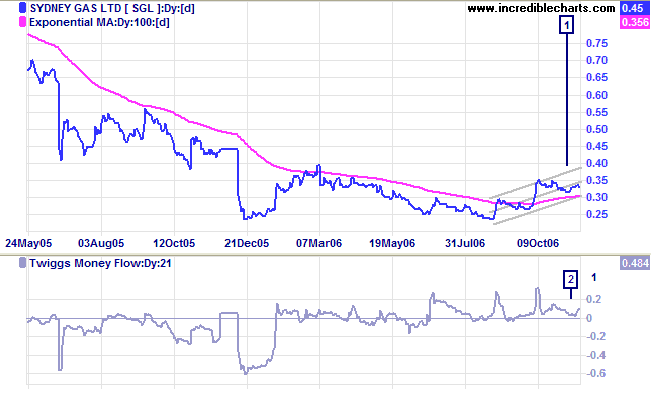Select the Twiggs Money Flow:Dy:21 indicator label
Screen dimensions: 651x395
click(x=100, y=263)
